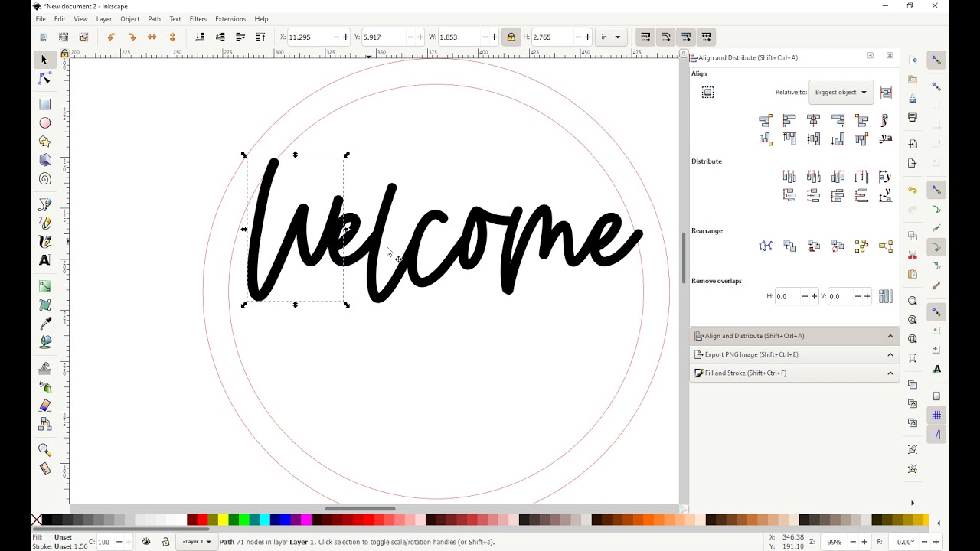Pick the yellow color swatch

click(223, 520)
